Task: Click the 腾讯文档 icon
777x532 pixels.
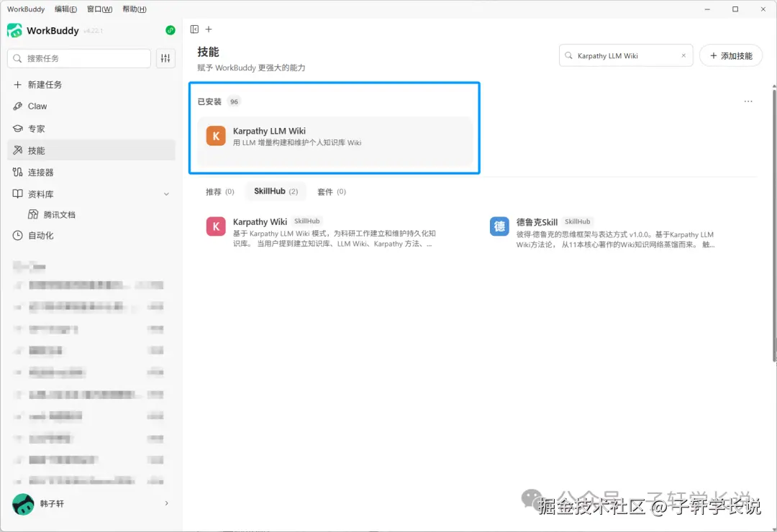Action: 33,214
